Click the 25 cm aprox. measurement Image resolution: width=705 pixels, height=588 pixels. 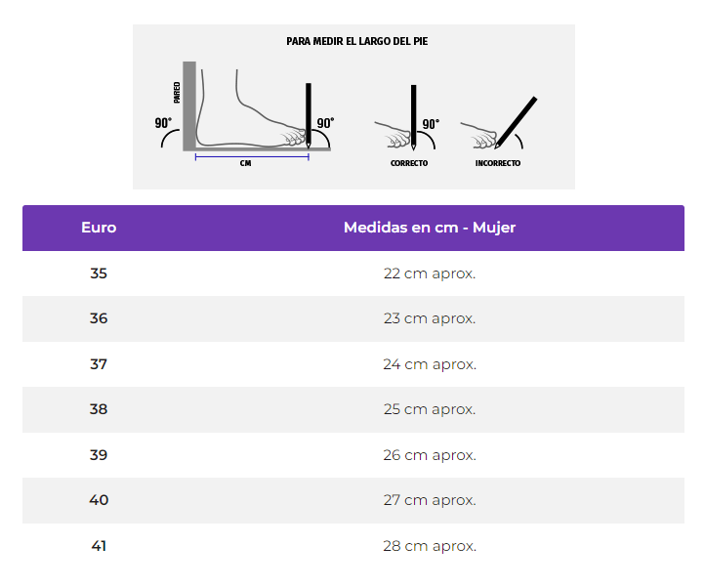click(430, 409)
